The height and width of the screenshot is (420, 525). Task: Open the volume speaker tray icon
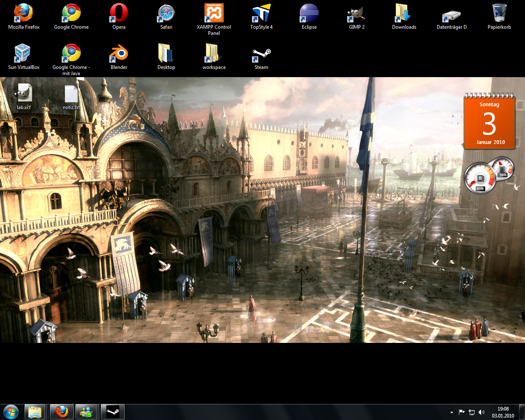click(x=482, y=412)
